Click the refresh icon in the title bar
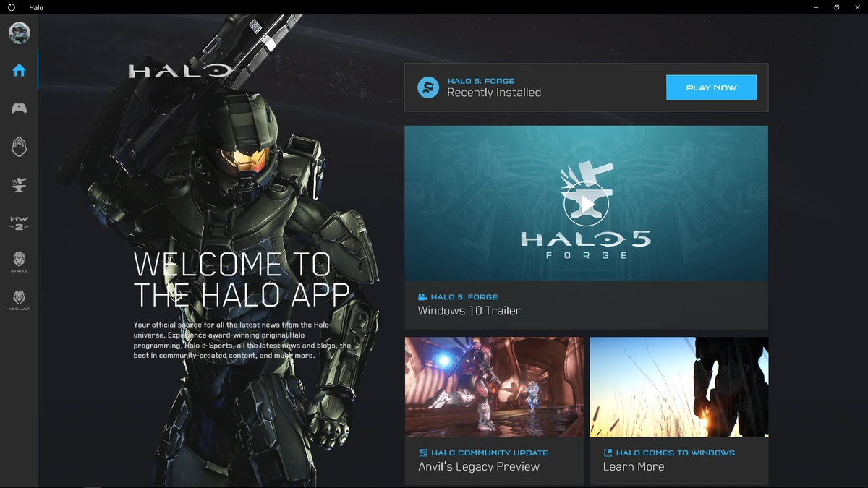868x488 pixels. 10,7
